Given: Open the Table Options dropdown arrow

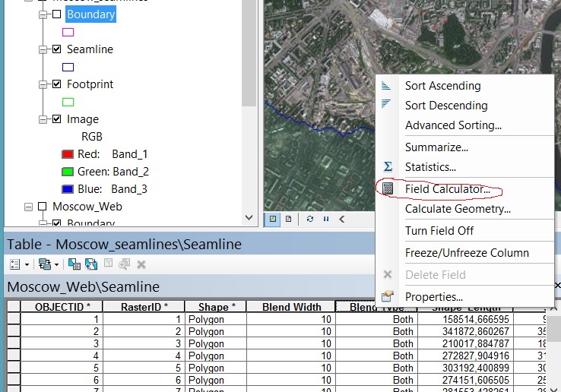Looking at the screenshot, I should coord(27,265).
